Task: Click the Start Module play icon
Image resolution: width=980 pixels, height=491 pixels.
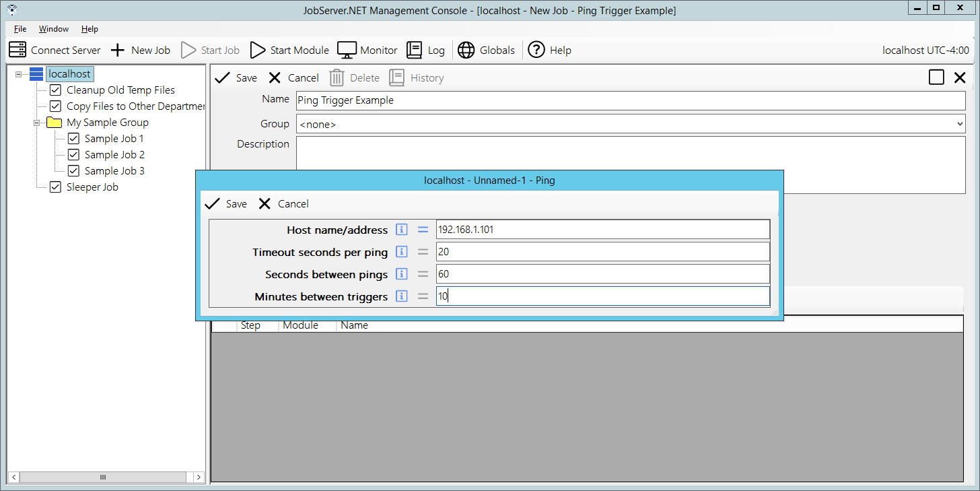Action: [x=258, y=50]
